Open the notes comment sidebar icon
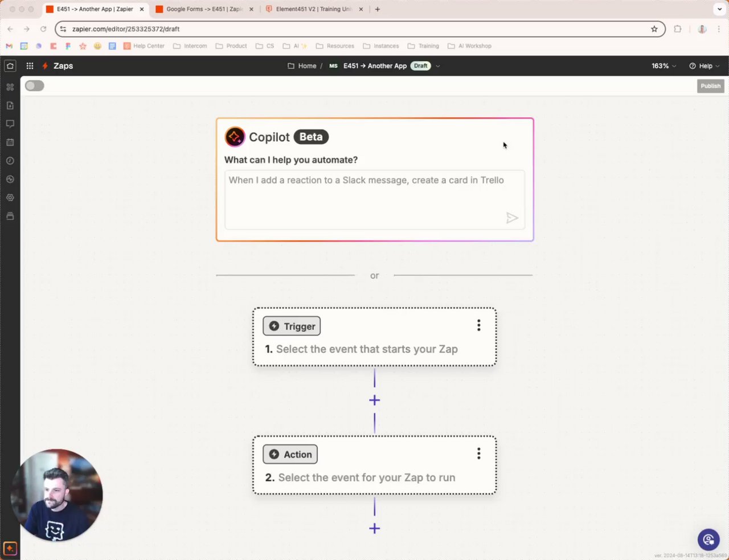The image size is (729, 560). 10,124
